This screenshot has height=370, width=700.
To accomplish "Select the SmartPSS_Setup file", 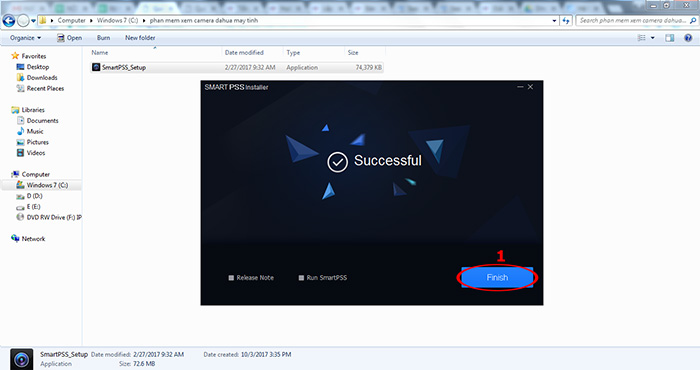I will pos(237,67).
